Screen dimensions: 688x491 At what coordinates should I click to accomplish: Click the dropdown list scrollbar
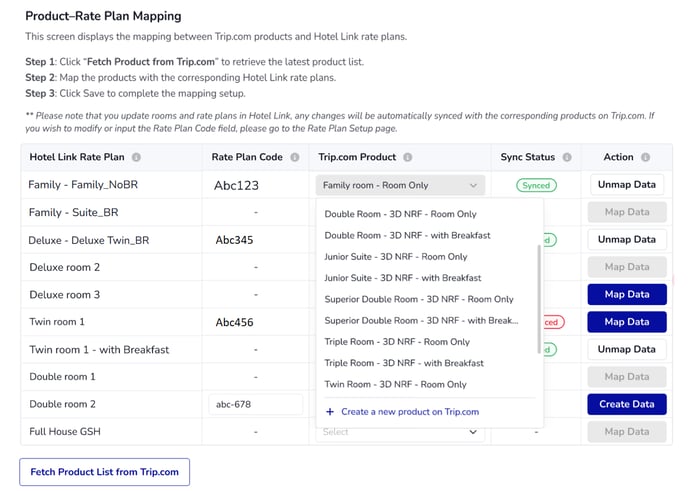[x=540, y=300]
